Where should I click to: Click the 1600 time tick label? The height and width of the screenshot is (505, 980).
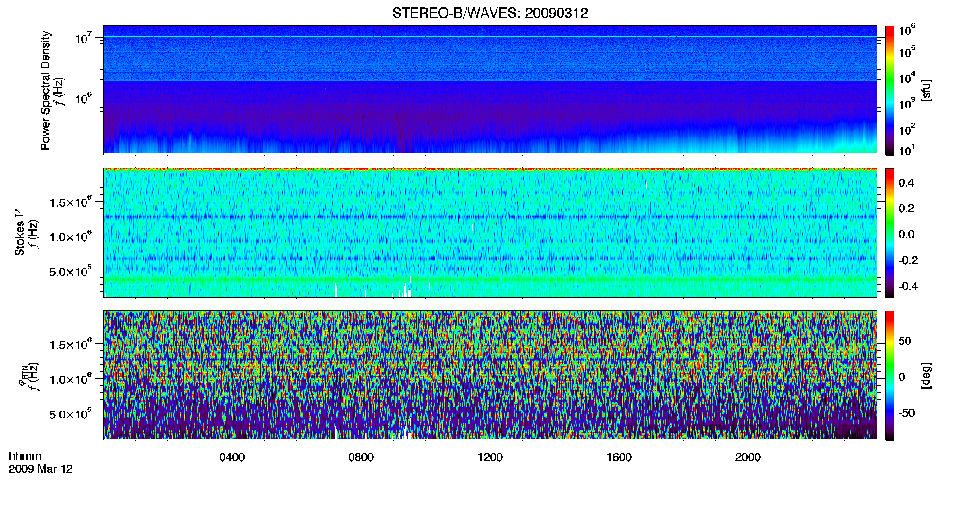619,457
